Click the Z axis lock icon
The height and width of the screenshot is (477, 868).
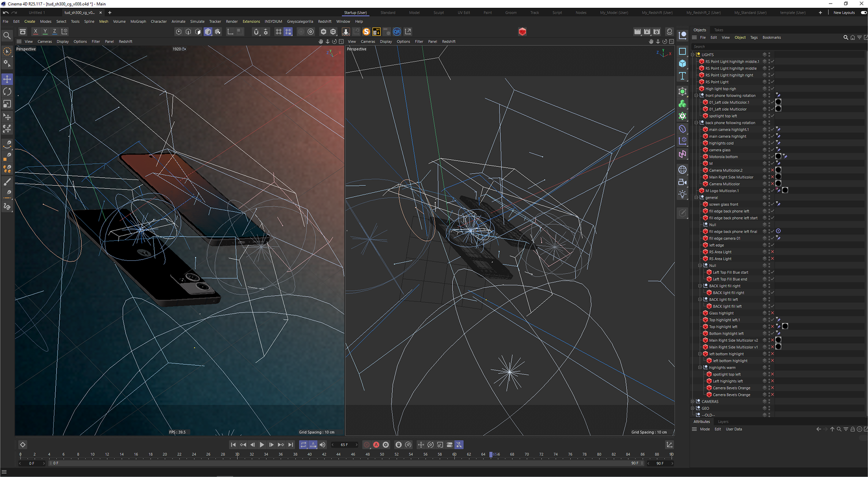pyautogui.click(x=55, y=32)
